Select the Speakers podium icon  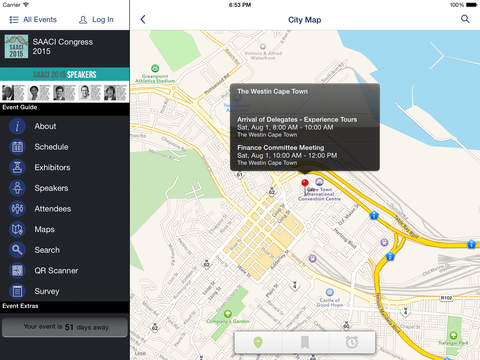click(x=17, y=188)
